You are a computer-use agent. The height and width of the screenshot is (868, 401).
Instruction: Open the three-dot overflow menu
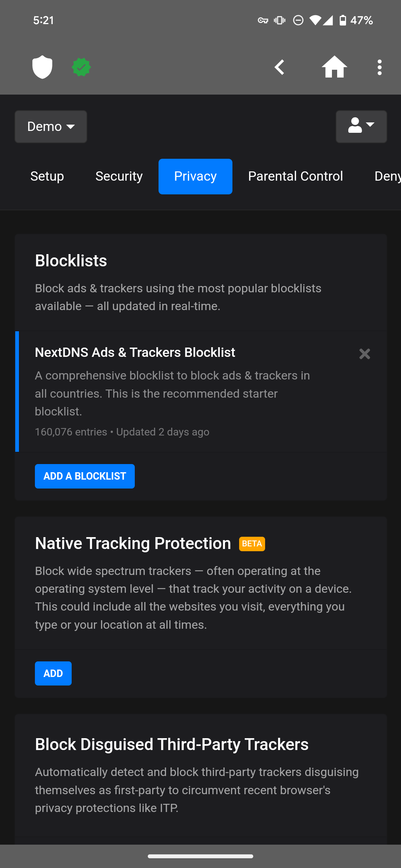379,67
